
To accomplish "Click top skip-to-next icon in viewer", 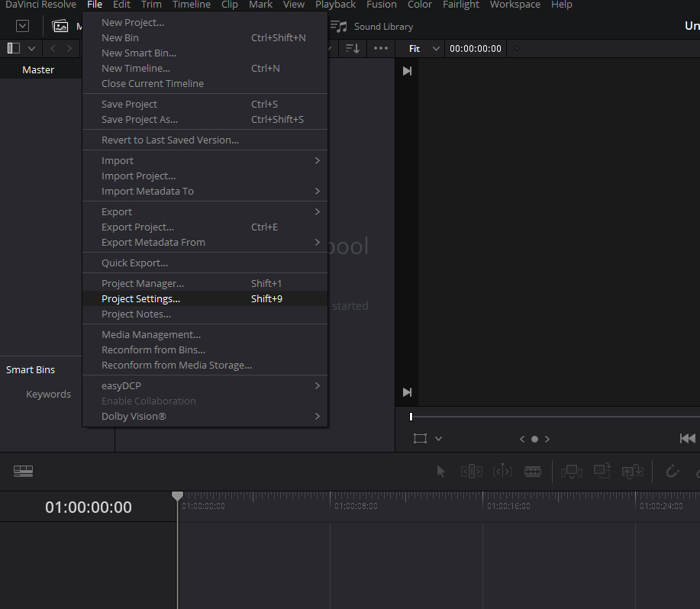I will 407,71.
